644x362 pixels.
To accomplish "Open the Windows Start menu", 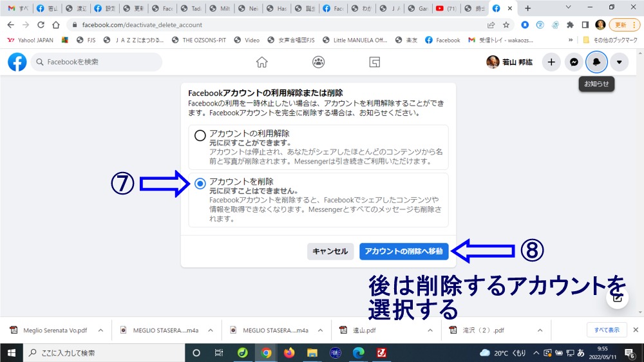I will tap(11, 353).
